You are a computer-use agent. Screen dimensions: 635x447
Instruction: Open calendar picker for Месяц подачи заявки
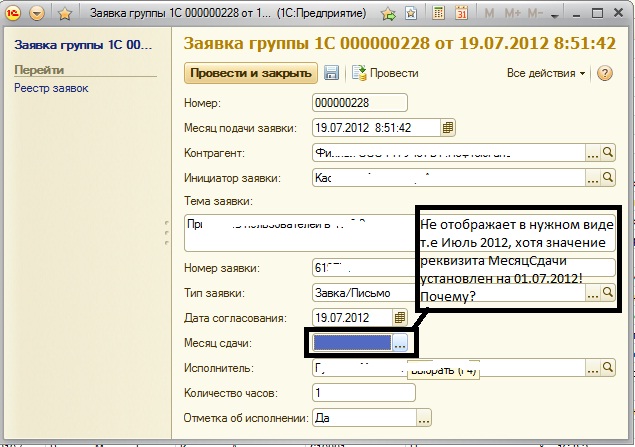(449, 127)
